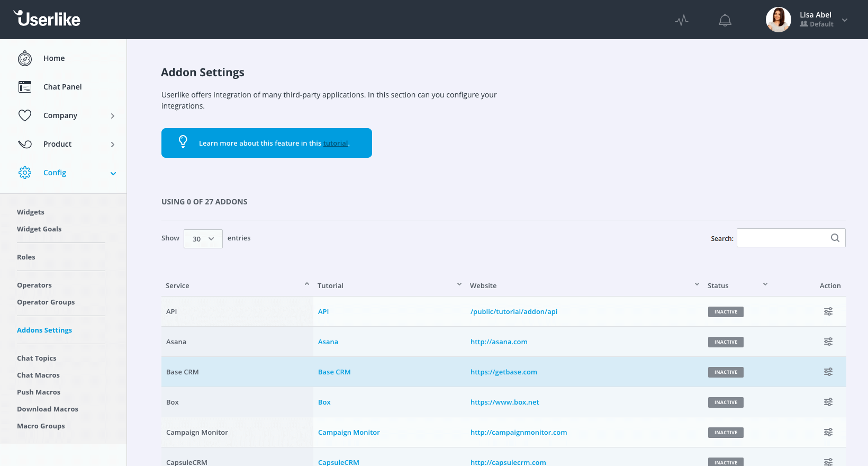Image resolution: width=868 pixels, height=466 pixels.
Task: Open Macro Groups
Action: [41, 426]
